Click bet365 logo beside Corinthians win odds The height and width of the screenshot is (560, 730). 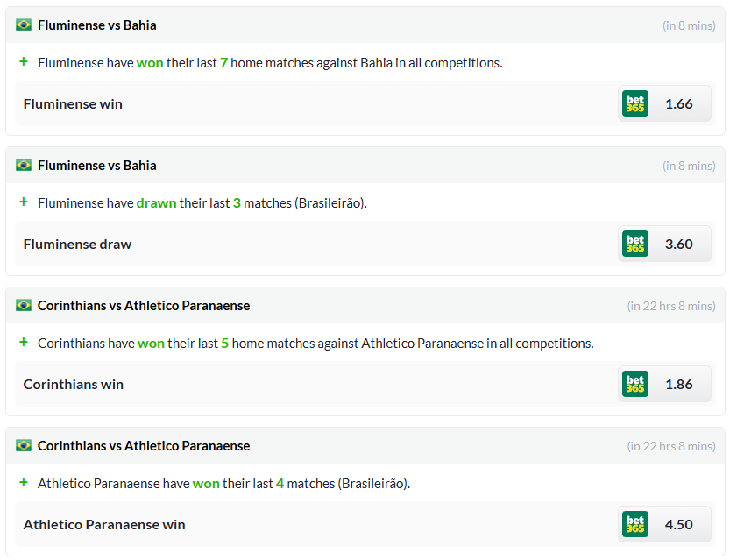click(x=635, y=384)
